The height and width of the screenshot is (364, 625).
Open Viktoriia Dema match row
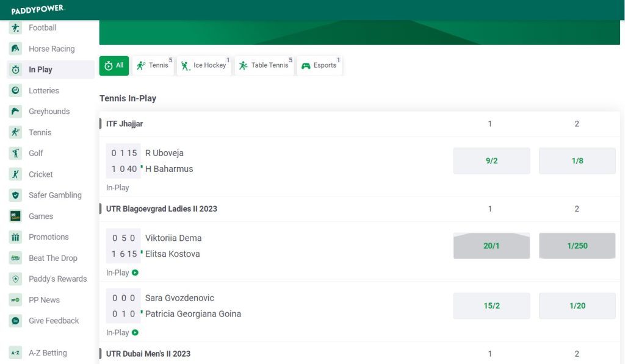[173, 238]
